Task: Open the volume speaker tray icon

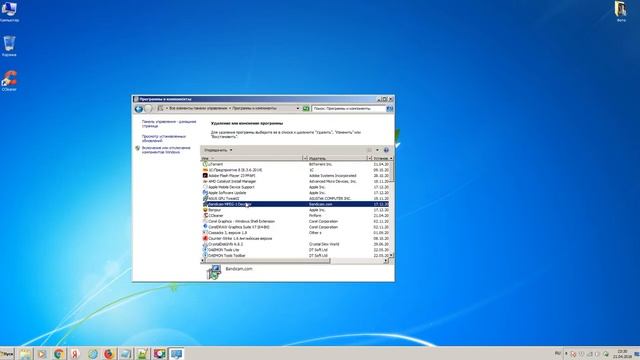Action: point(598,354)
